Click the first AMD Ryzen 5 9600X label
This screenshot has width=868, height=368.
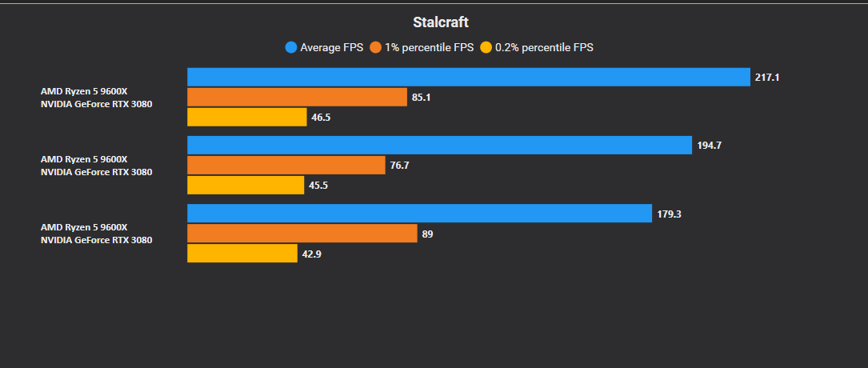coord(84,91)
